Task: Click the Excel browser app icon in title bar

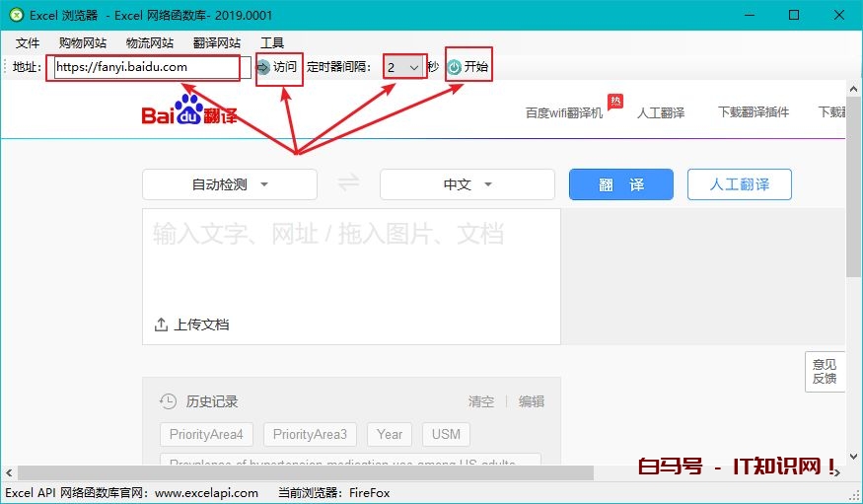Action: coord(15,15)
